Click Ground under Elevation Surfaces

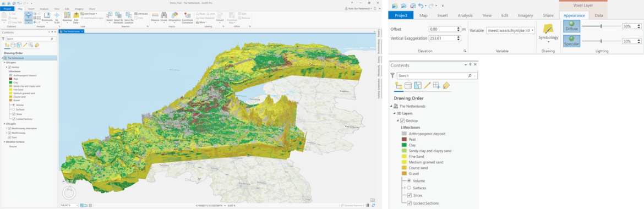(x=13, y=146)
